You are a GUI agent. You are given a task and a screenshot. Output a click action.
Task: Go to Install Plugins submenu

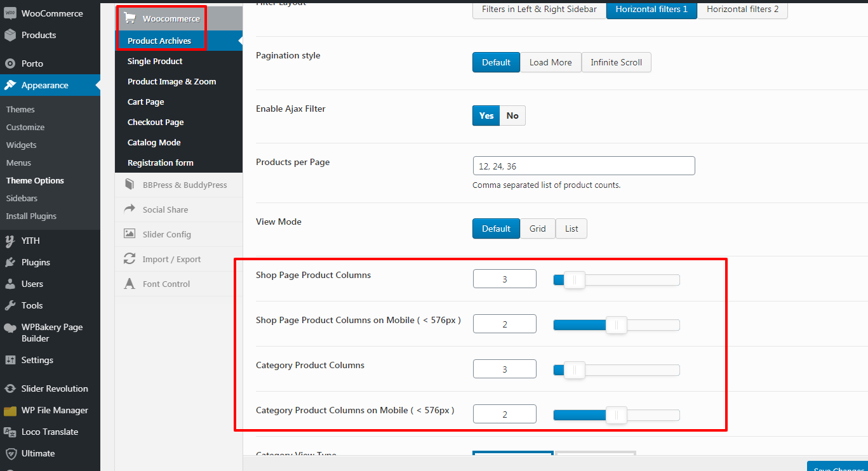pos(31,216)
